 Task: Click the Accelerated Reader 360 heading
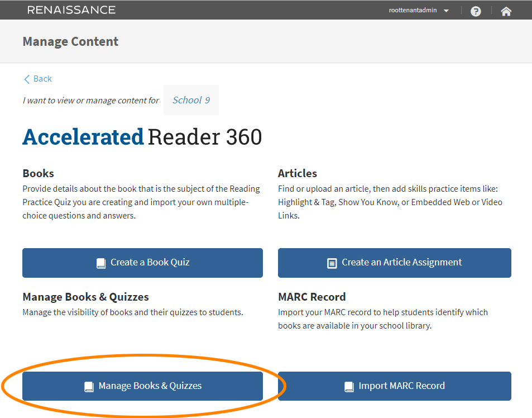click(142, 137)
